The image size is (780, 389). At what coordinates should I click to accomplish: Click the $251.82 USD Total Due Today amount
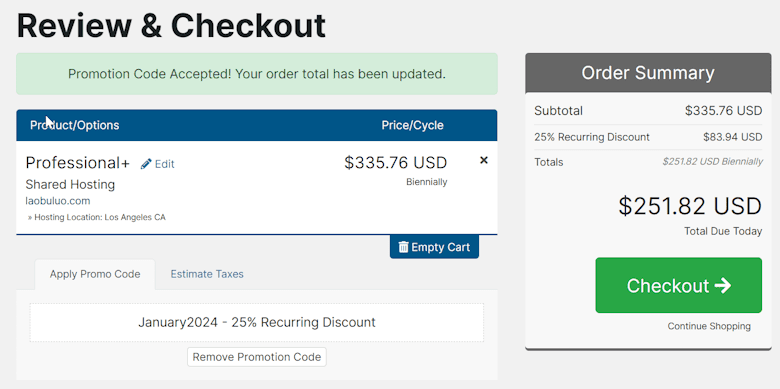tap(690, 206)
